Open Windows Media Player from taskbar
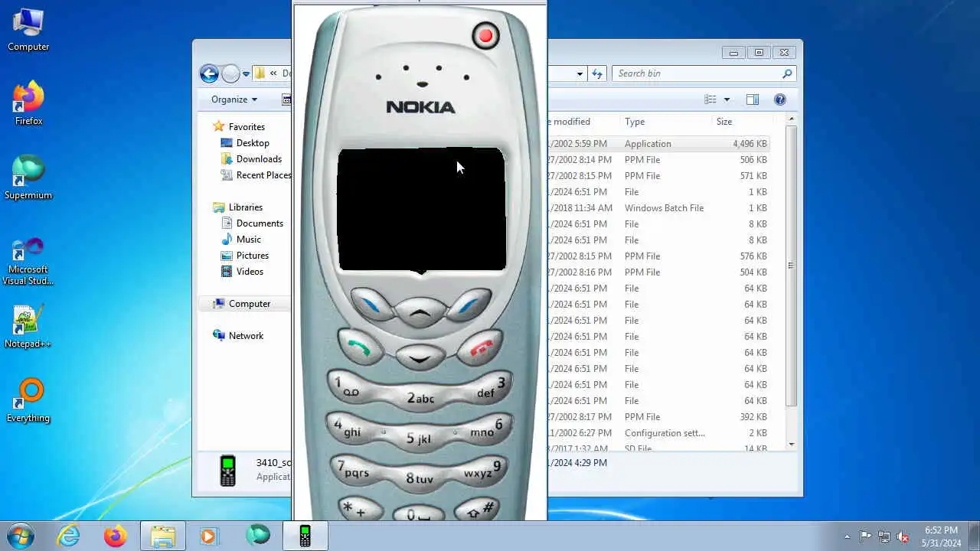980x551 pixels. [x=208, y=536]
